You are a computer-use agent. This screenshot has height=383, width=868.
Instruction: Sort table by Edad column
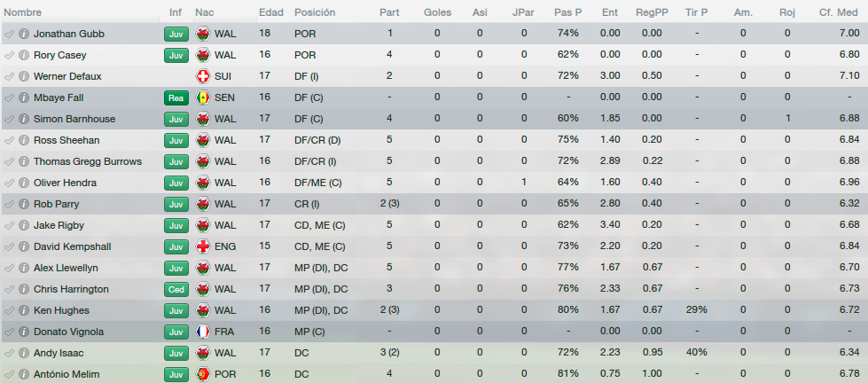[270, 12]
